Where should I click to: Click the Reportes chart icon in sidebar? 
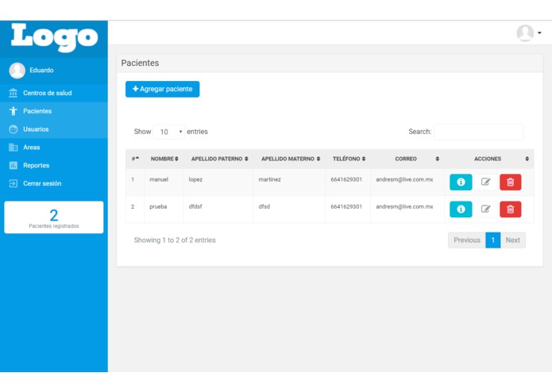click(x=13, y=165)
